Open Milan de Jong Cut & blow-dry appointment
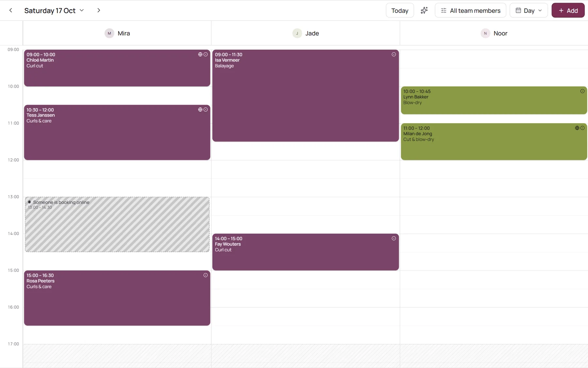 (x=494, y=142)
